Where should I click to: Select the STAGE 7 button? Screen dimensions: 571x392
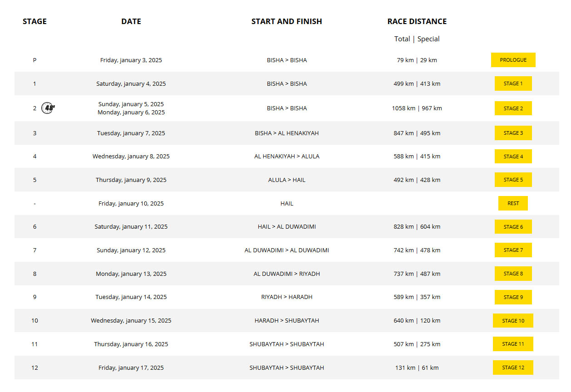pyautogui.click(x=513, y=250)
